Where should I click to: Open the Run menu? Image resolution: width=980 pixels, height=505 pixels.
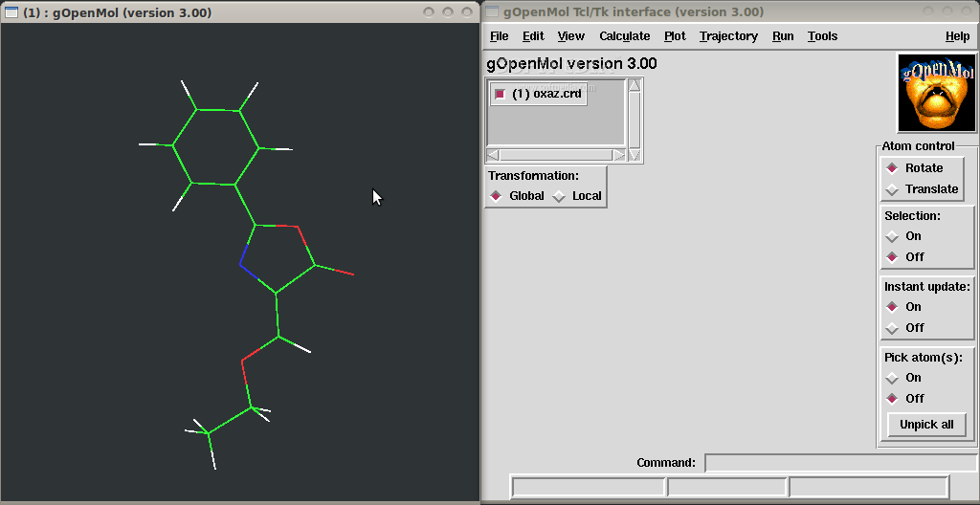783,36
